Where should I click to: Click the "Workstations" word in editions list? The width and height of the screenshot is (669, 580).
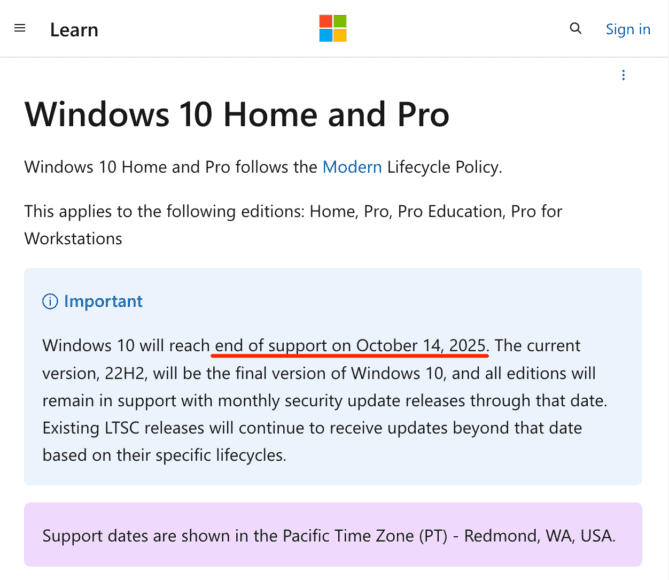(73, 238)
